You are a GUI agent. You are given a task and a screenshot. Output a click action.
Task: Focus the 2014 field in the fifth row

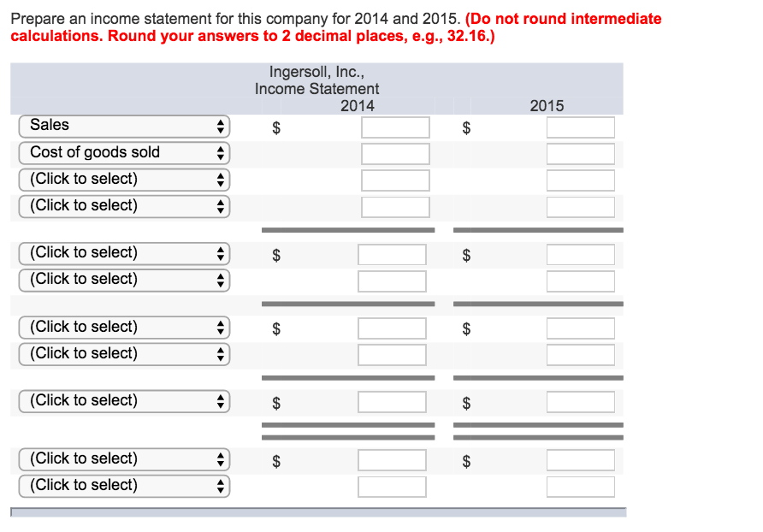pos(392,255)
